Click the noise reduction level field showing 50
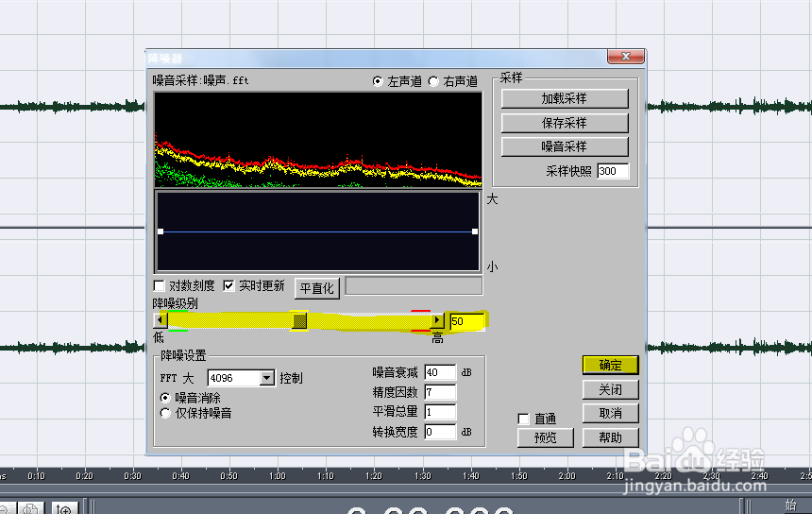Image resolution: width=812 pixels, height=514 pixels. (466, 321)
